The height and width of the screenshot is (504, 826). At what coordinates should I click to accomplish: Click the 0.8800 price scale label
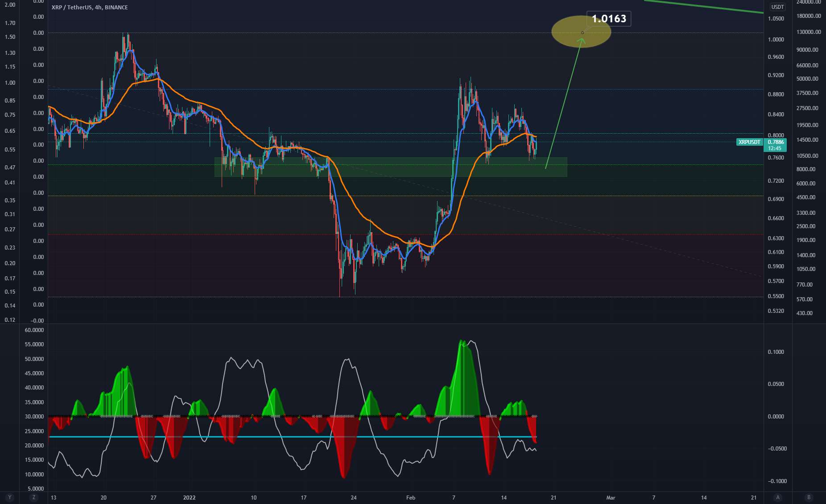click(x=776, y=94)
